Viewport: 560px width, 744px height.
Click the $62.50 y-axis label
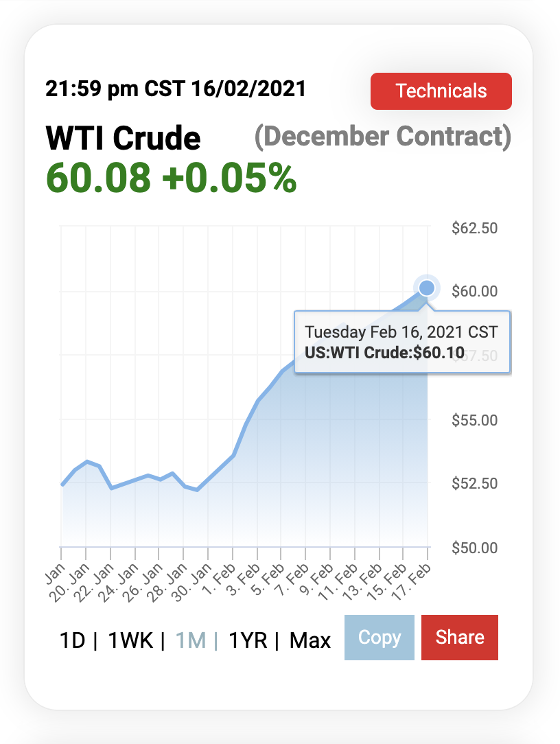475,229
